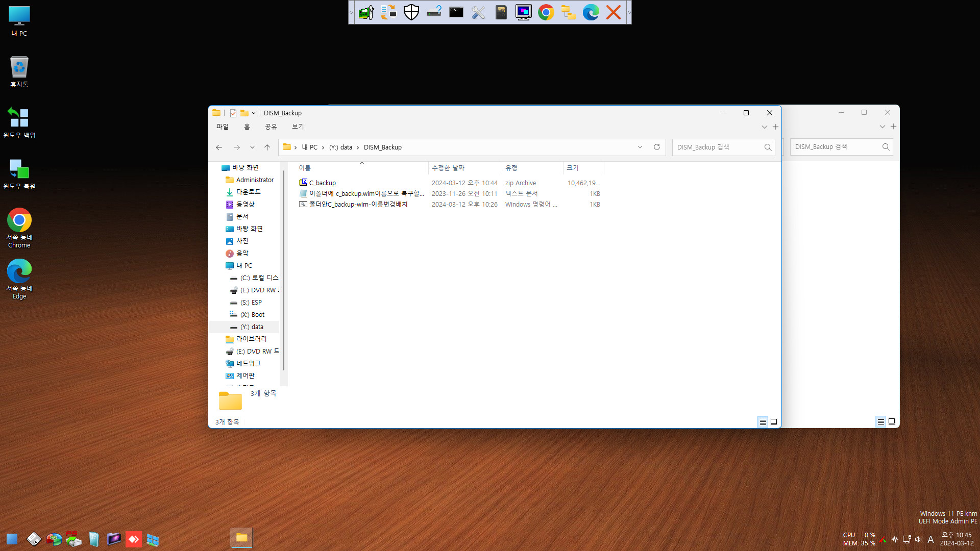
Task: Toggle the IME language indicator A in tray
Action: (930, 539)
